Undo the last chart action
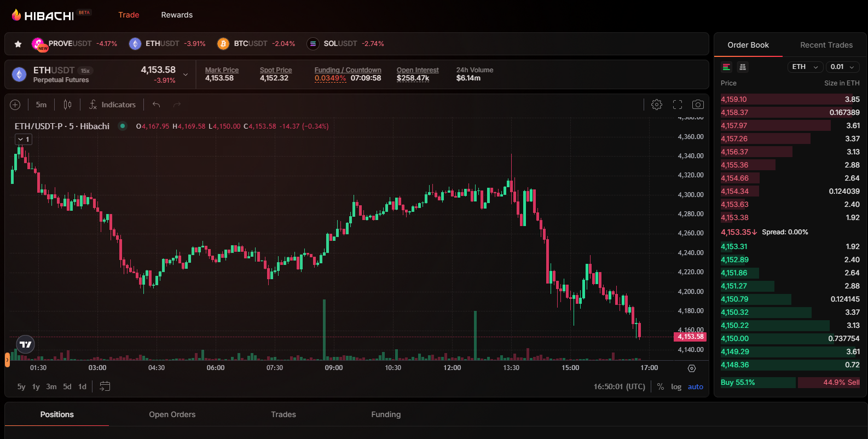The height and width of the screenshot is (439, 868). pyautogui.click(x=157, y=105)
